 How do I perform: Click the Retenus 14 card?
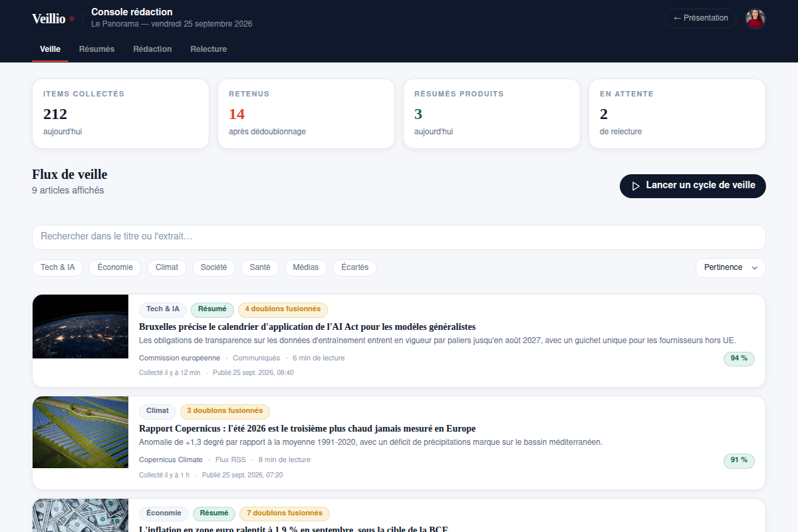click(306, 114)
